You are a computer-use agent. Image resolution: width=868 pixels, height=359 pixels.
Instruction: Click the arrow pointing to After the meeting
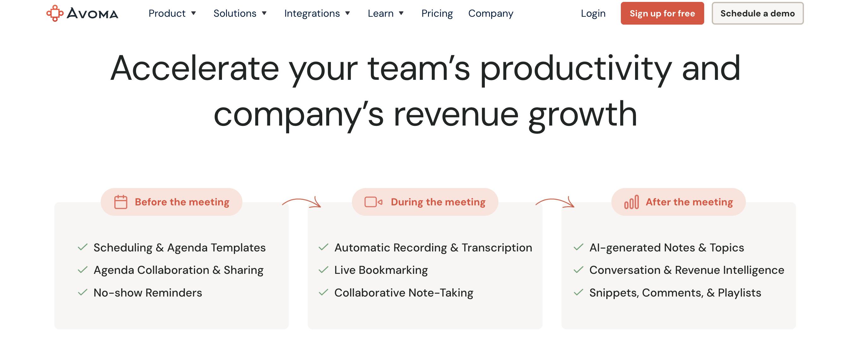[555, 202]
